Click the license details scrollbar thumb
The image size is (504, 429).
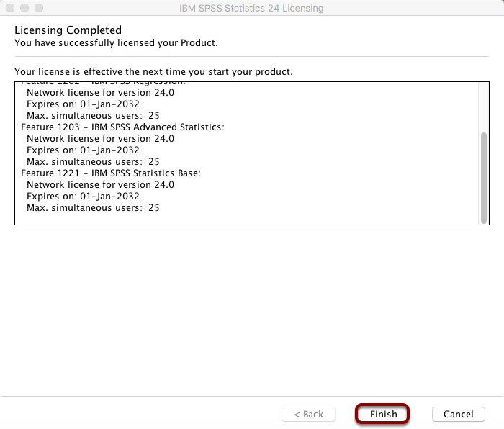pos(483,178)
